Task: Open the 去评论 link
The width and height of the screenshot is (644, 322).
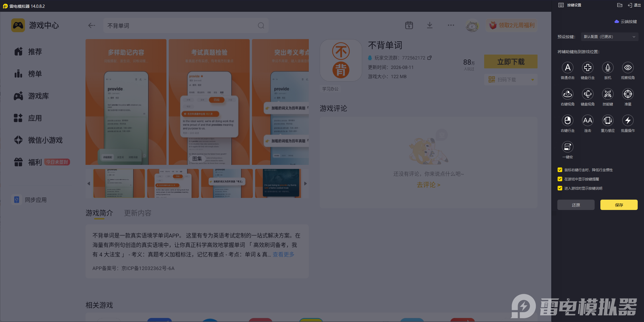Action: (x=428, y=185)
